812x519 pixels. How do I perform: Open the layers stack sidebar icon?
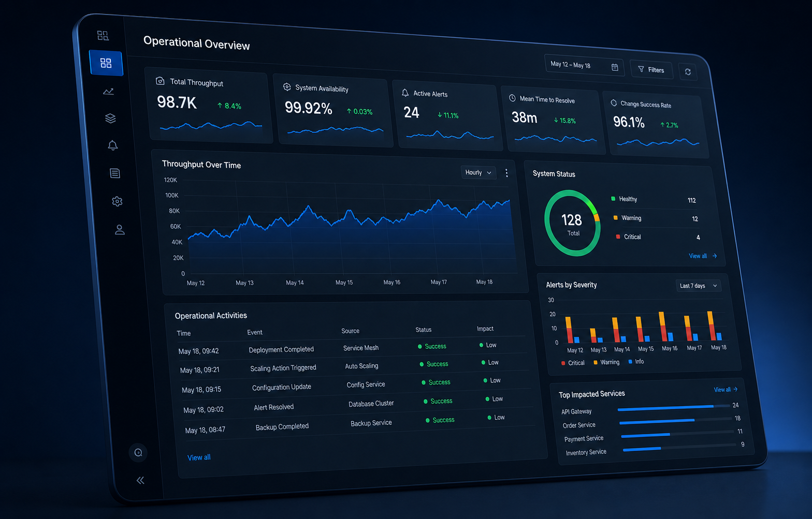click(110, 118)
